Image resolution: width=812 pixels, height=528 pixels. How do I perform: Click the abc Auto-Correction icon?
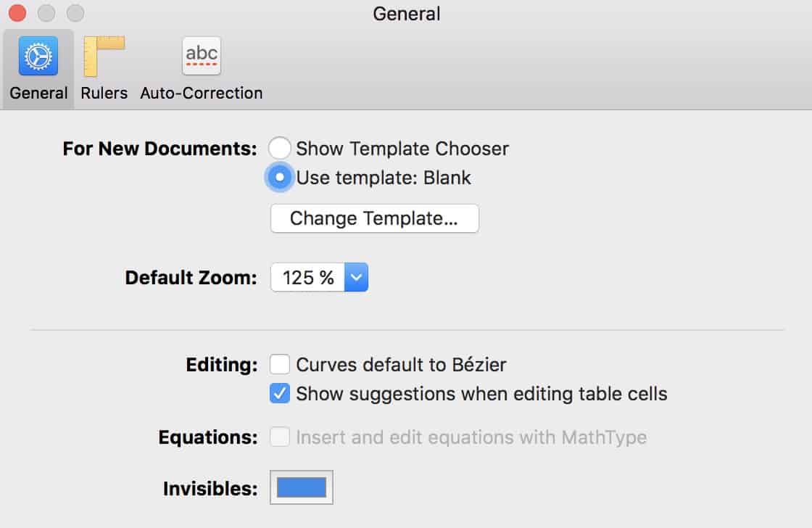tap(202, 56)
